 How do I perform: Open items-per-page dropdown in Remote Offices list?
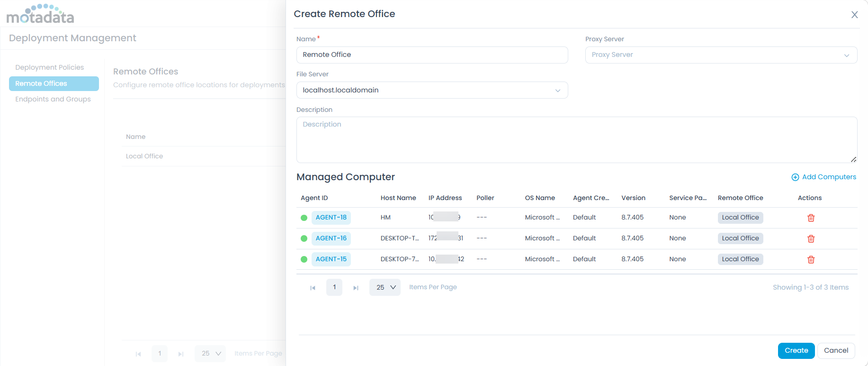click(x=210, y=354)
